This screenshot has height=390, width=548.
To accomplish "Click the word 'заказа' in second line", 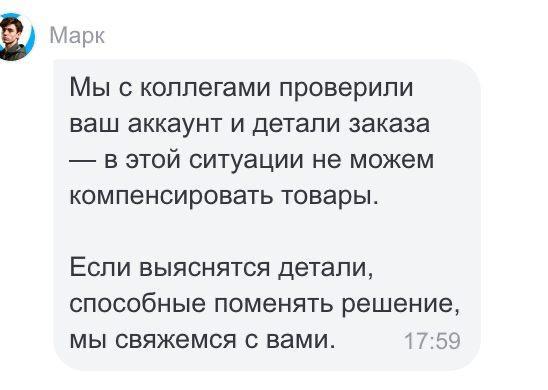I will click(x=389, y=125).
